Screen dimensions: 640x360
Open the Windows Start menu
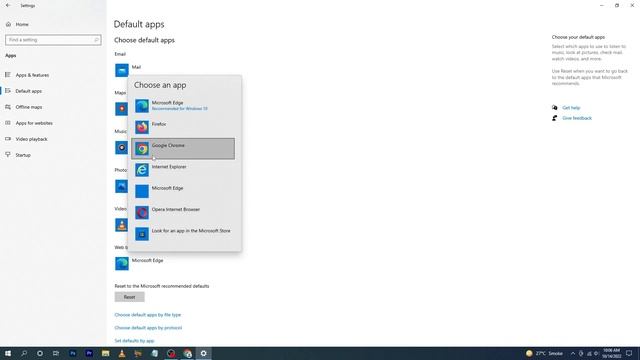click(x=8, y=353)
